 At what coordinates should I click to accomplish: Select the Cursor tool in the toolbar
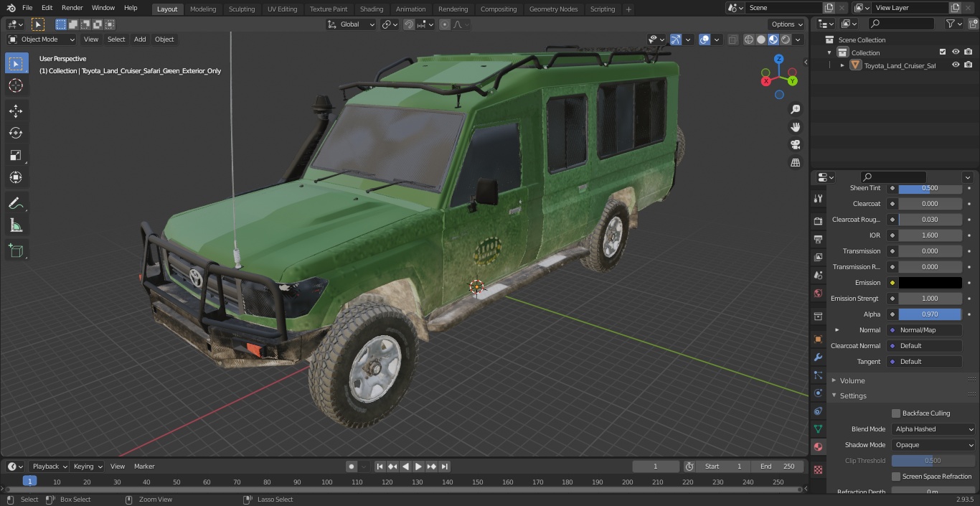[x=16, y=85]
